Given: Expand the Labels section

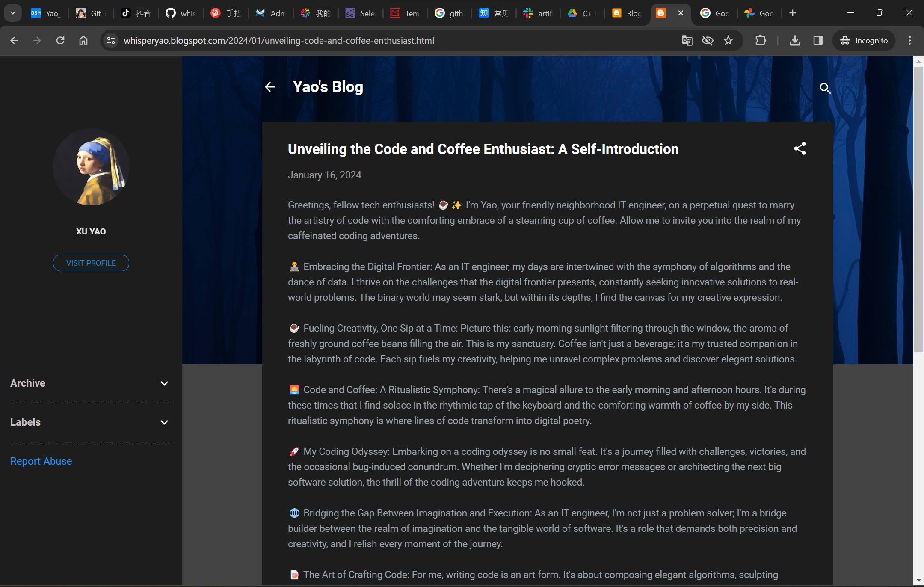Looking at the screenshot, I should (x=164, y=422).
